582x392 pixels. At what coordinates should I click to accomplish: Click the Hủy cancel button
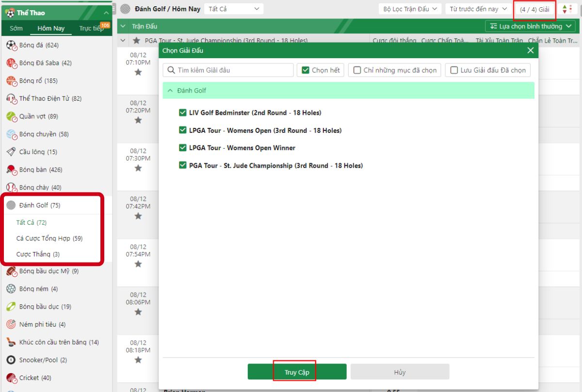click(x=400, y=372)
